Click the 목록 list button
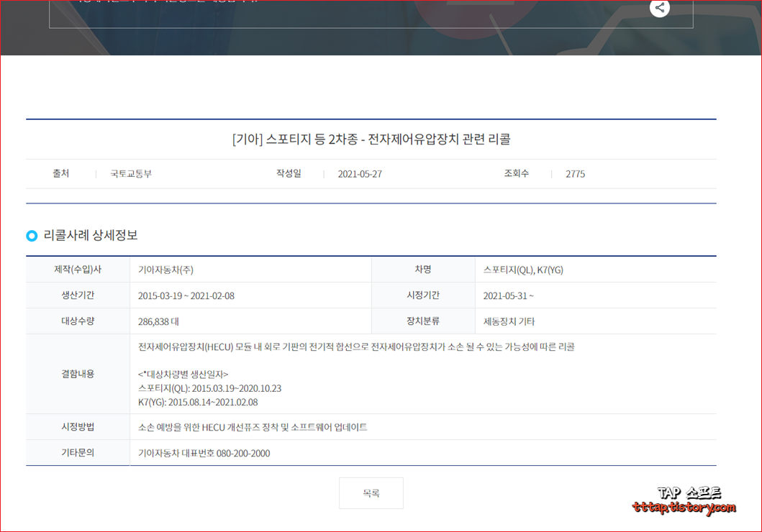The width and height of the screenshot is (762, 532). (371, 493)
